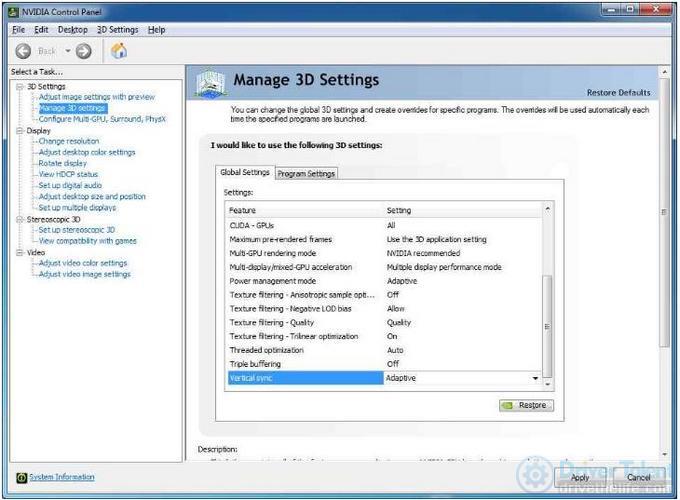Select Multi-GPU rendering mode row

pyautogui.click(x=384, y=253)
